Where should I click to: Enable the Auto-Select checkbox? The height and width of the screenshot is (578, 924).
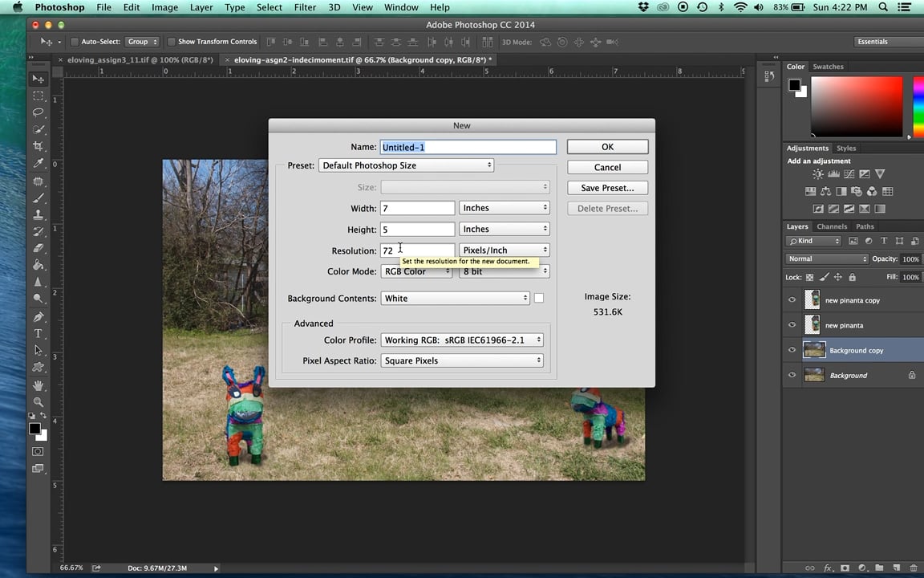pos(75,42)
